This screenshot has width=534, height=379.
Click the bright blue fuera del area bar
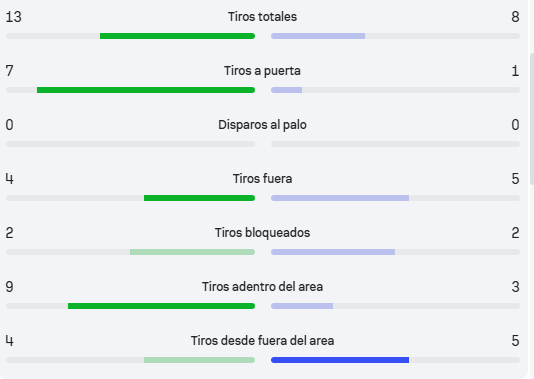[340, 360]
